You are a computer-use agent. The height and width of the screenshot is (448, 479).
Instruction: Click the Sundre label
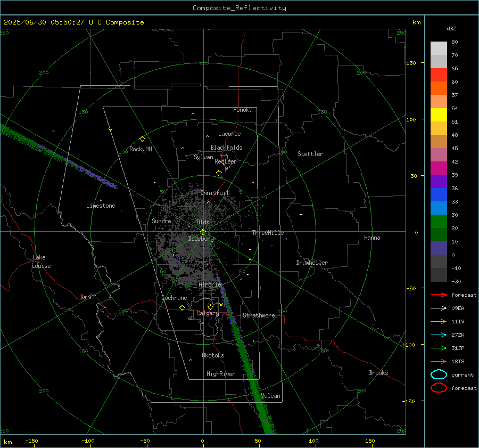coord(161,221)
